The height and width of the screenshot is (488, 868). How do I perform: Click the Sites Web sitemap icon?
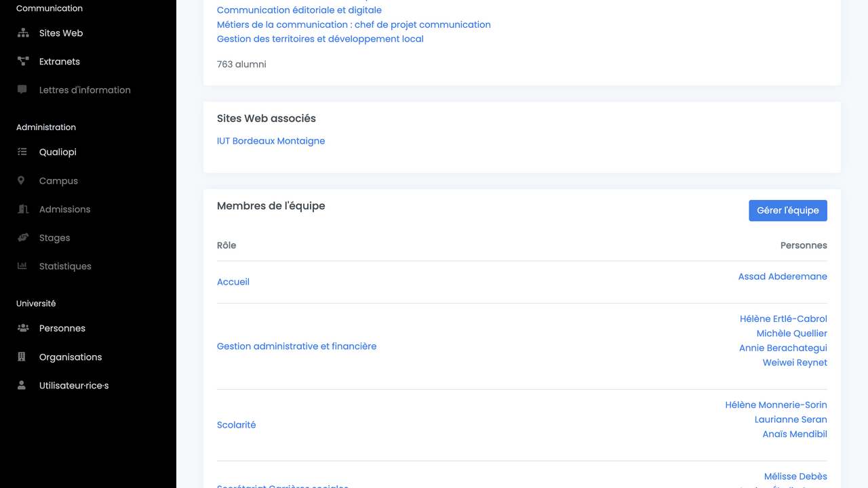coord(23,33)
